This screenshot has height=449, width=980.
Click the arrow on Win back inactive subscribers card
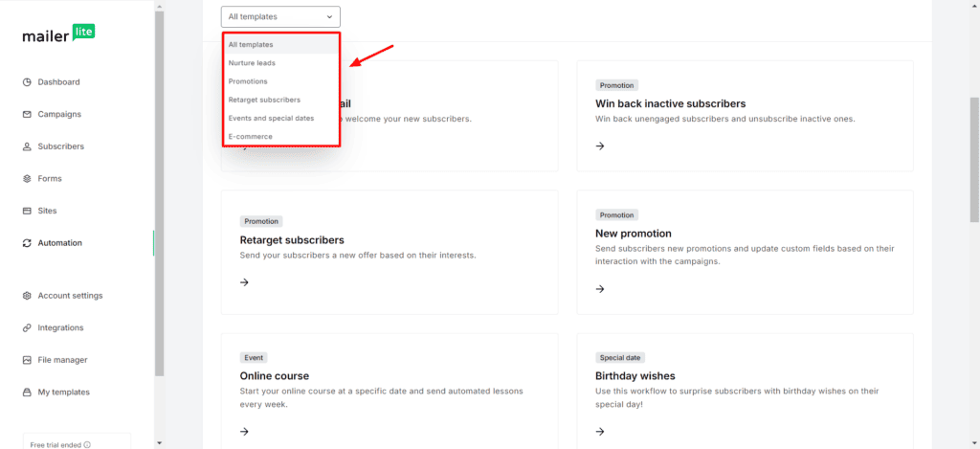[x=600, y=146]
